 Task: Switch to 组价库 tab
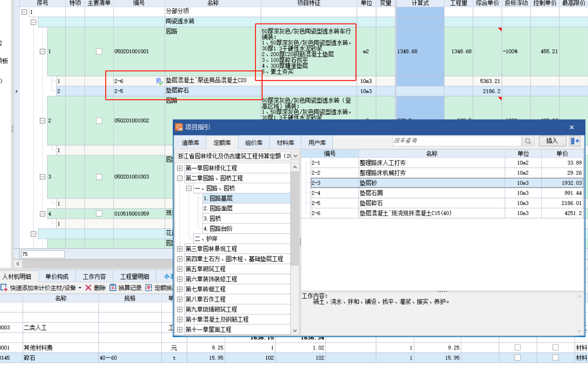[254, 143]
